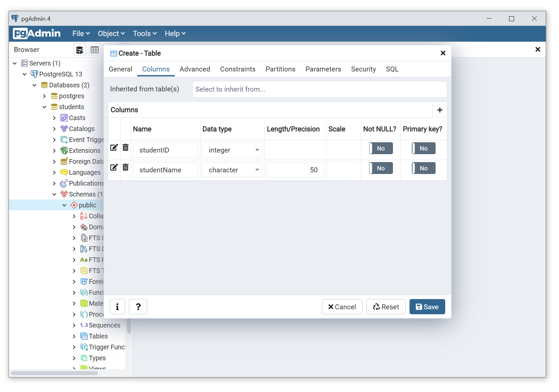Open the help question mark button
The image size is (559, 392).
pyautogui.click(x=138, y=307)
